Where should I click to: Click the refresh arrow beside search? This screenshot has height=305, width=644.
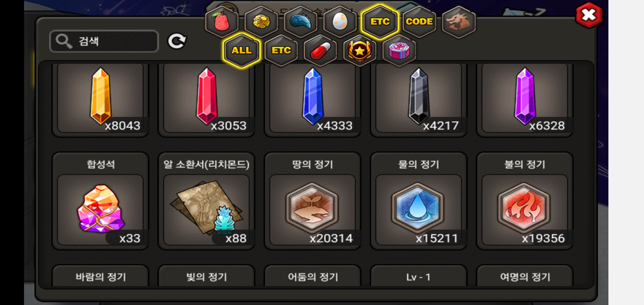[177, 41]
